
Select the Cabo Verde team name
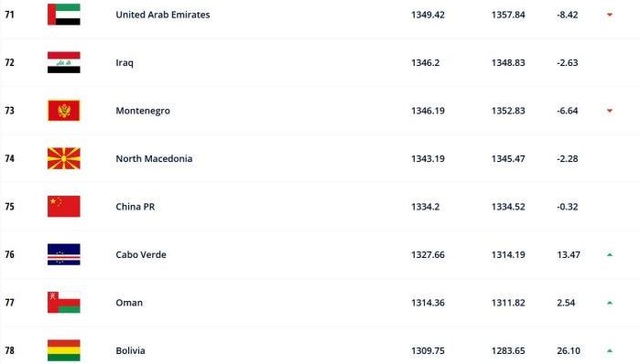[x=141, y=255]
